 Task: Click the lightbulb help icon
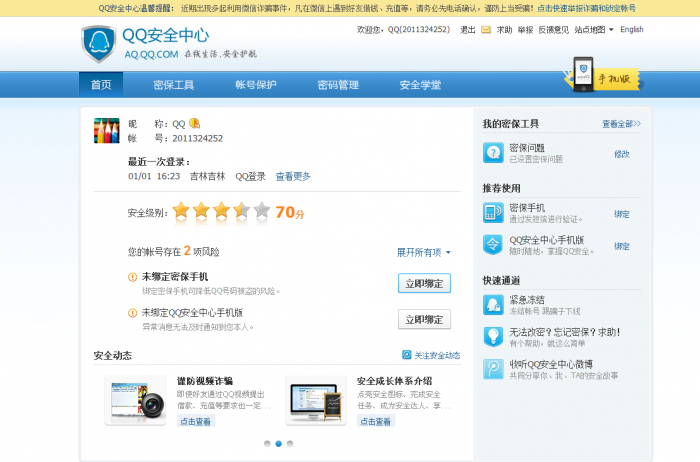(493, 337)
